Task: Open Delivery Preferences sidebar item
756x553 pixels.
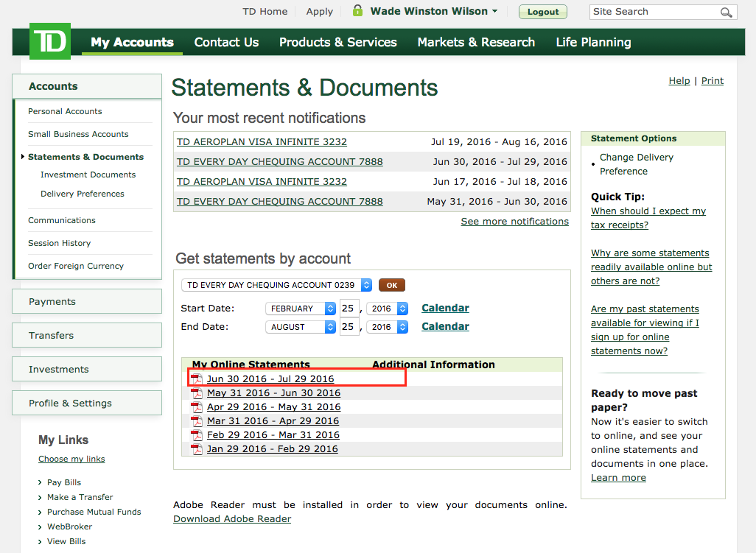Action: click(83, 194)
